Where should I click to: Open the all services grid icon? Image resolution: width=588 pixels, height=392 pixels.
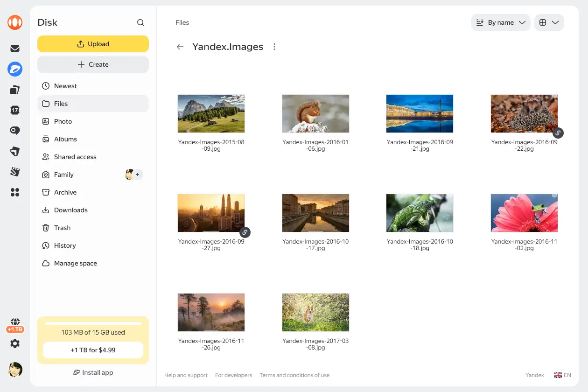(15, 192)
